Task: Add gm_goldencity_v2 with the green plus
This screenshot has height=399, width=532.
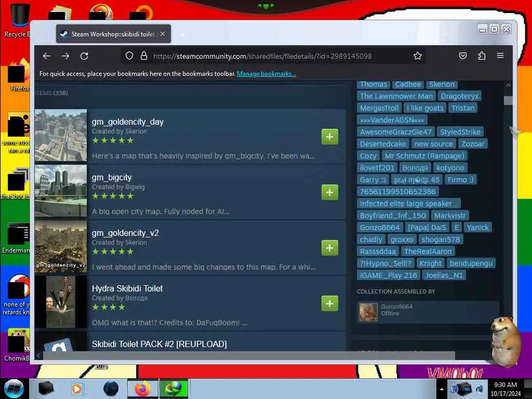Action: pos(330,248)
